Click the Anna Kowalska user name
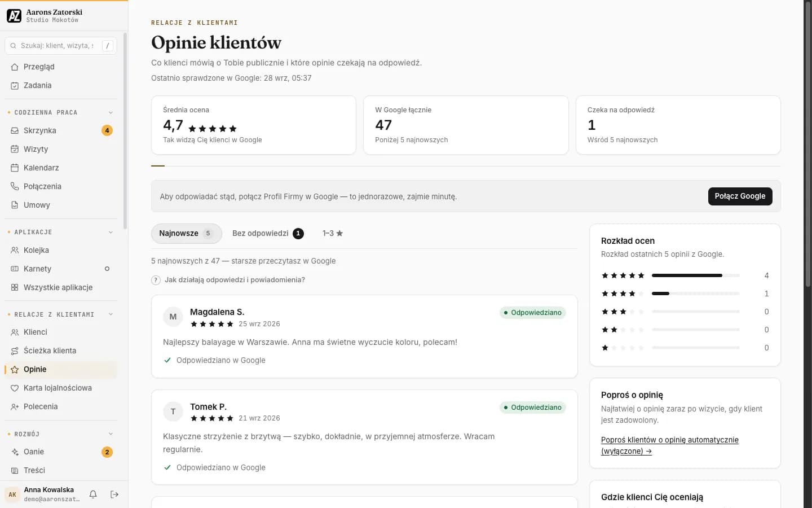 tap(49, 490)
